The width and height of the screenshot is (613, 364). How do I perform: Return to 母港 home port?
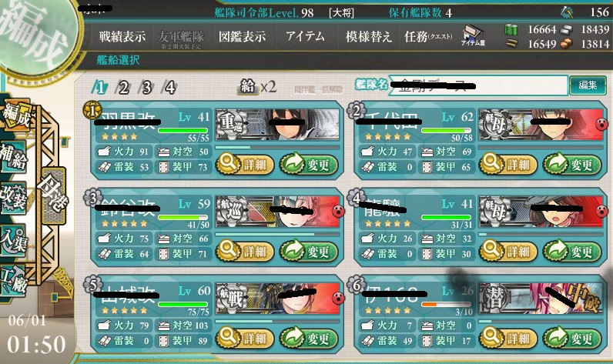click(54, 195)
